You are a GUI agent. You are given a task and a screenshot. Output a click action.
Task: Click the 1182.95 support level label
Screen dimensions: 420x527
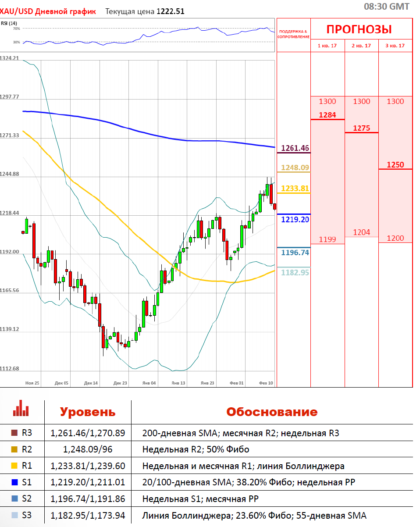point(295,272)
